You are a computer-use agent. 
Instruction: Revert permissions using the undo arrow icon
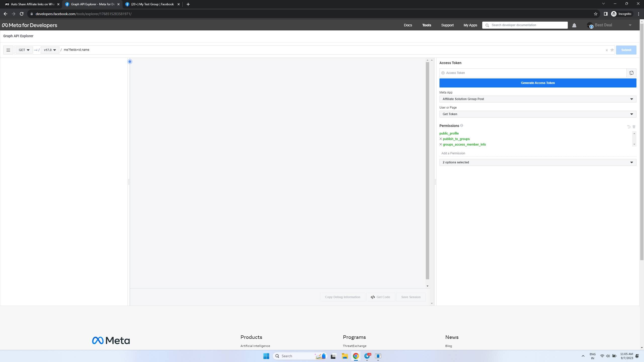629,127
